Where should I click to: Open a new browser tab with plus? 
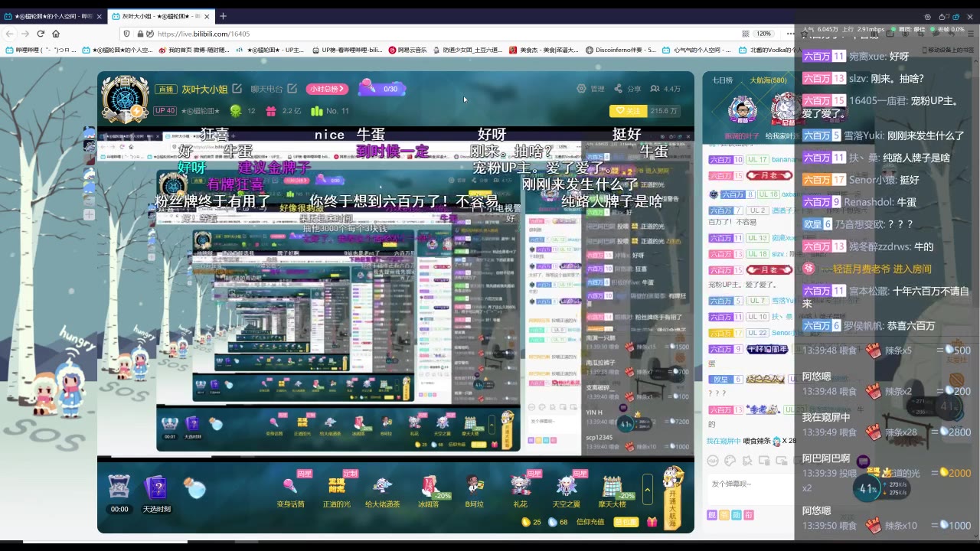[x=223, y=15]
